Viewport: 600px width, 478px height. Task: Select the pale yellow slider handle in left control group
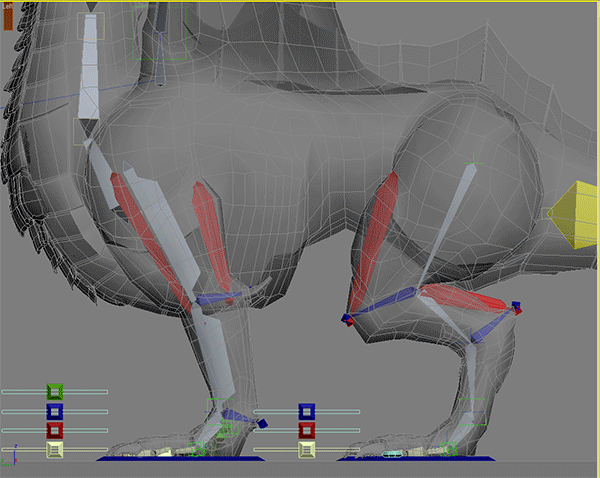pos(55,450)
